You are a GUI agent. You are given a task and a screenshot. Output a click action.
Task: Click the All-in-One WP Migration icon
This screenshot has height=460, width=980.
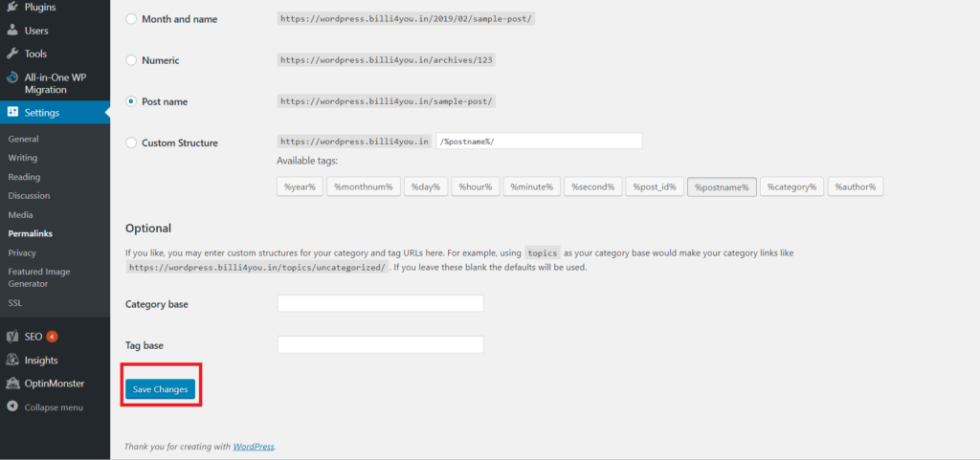[x=11, y=78]
